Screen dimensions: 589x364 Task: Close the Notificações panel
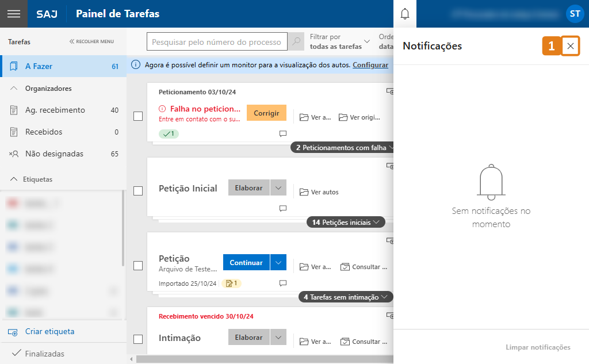pyautogui.click(x=570, y=47)
